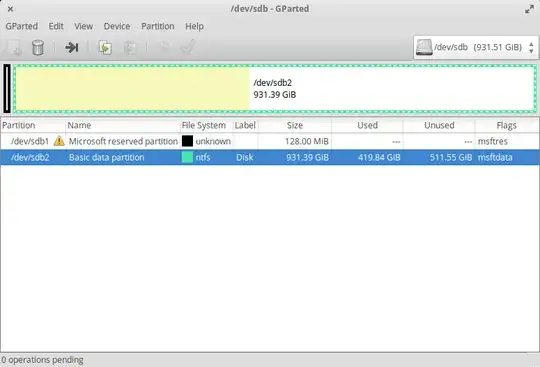
Task: Click the /dev/sdb2 label in disk map
Action: (x=272, y=83)
